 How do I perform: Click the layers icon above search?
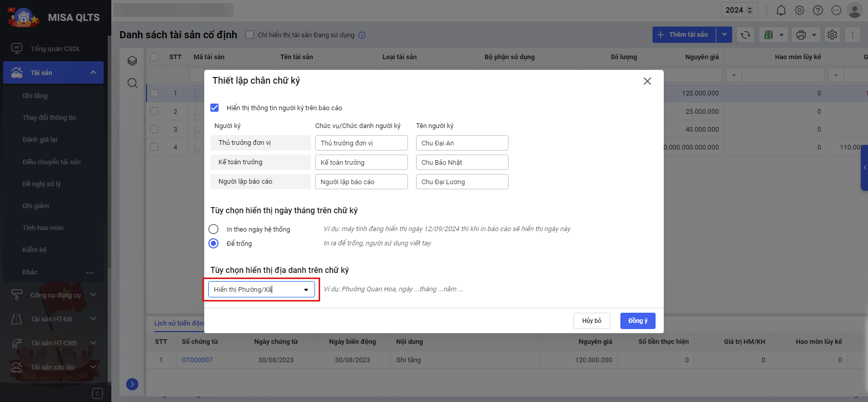click(x=132, y=61)
